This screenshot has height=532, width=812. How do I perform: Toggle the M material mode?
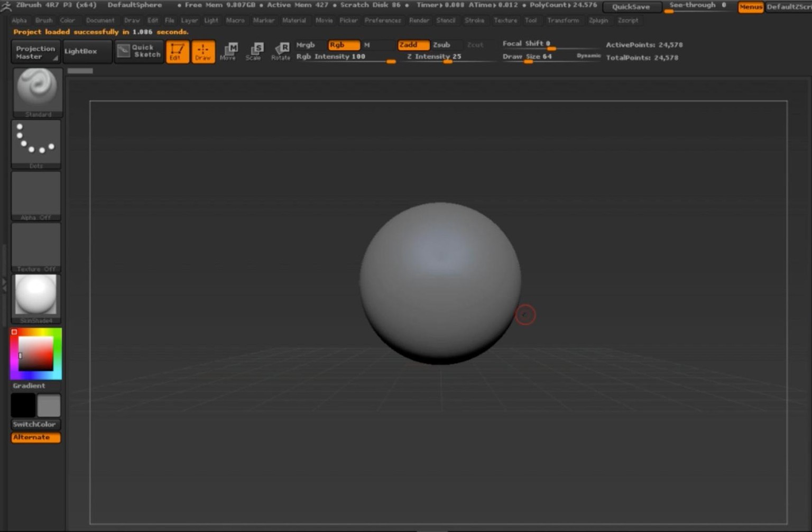click(x=367, y=45)
